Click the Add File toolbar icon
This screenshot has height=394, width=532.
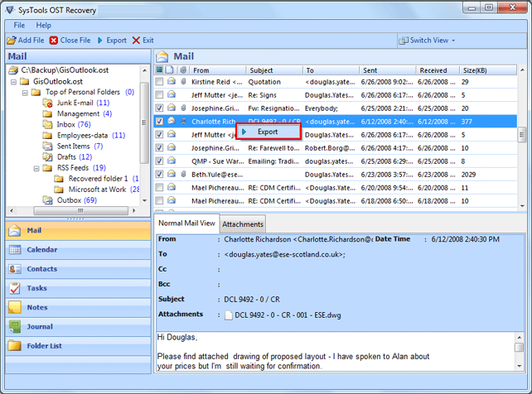[11, 40]
